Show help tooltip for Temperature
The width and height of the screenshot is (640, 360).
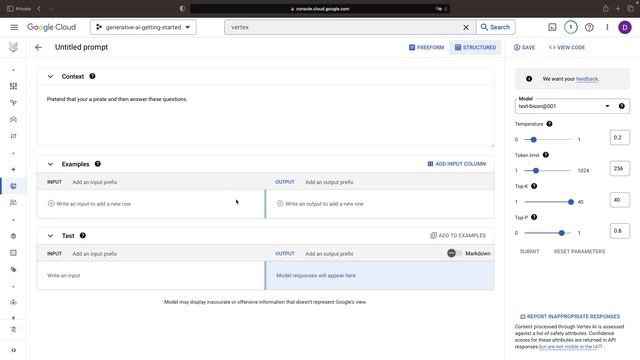click(x=549, y=124)
